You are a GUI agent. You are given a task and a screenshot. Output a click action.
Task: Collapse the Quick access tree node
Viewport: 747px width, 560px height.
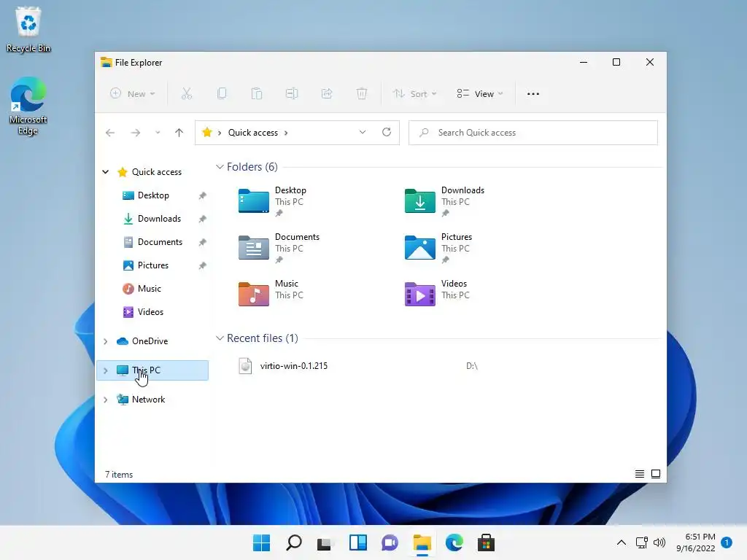105,172
